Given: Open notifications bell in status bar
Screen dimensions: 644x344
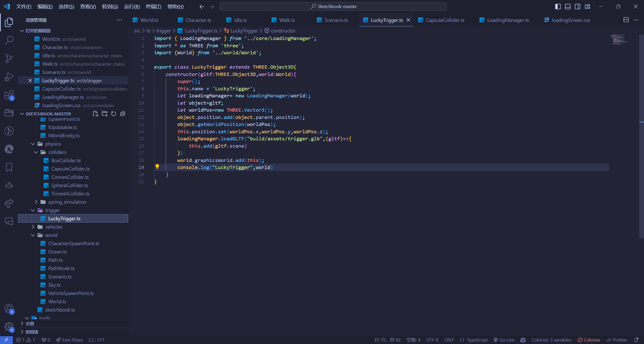Looking at the screenshot, I should [x=636, y=340].
